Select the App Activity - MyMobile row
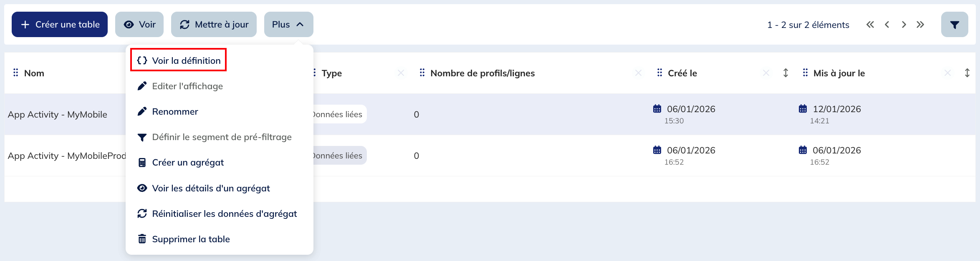 [x=57, y=114]
